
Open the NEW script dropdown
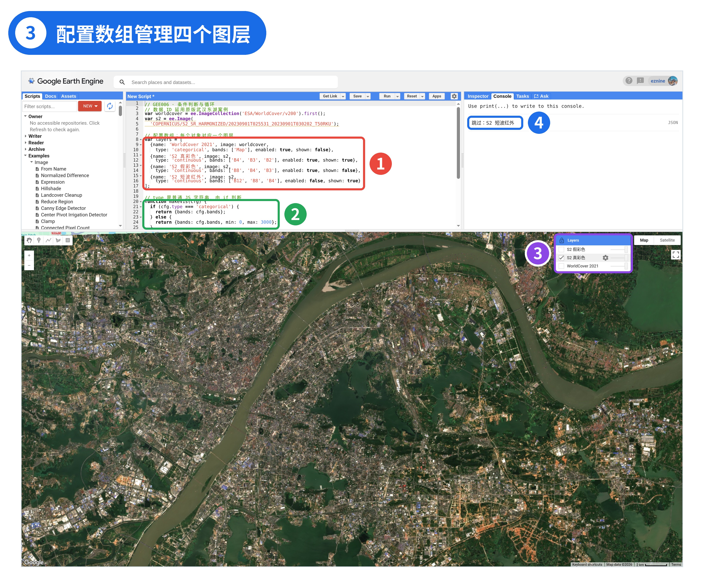coord(90,106)
